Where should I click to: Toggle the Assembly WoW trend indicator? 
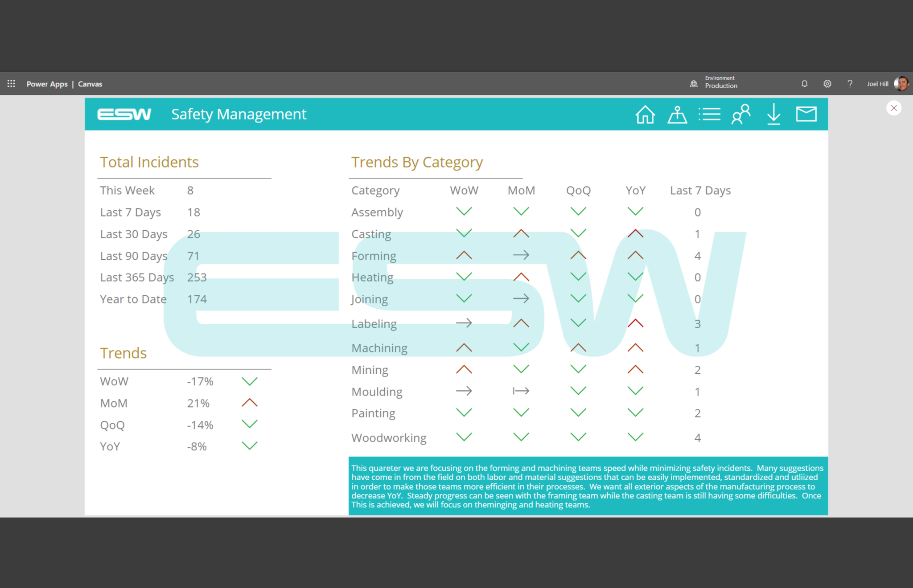pyautogui.click(x=464, y=211)
